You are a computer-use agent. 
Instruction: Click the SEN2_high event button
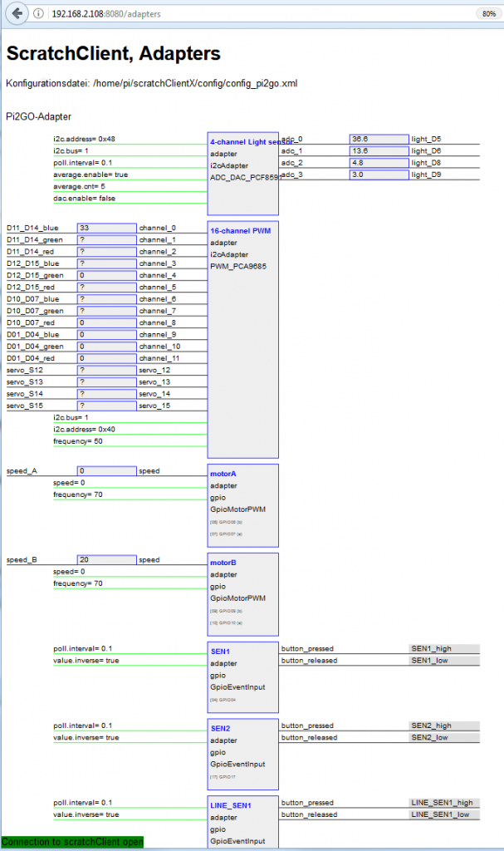tap(445, 726)
